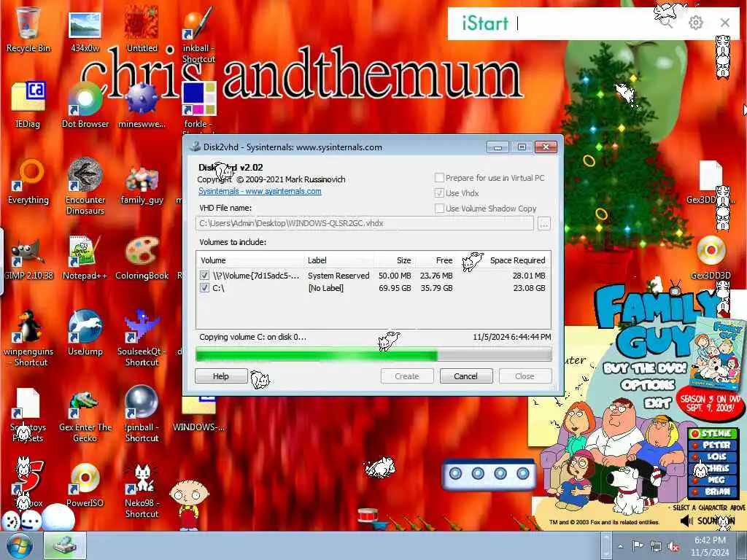Minimize the Disk2vhd window
This screenshot has height=560, width=747.
[498, 147]
